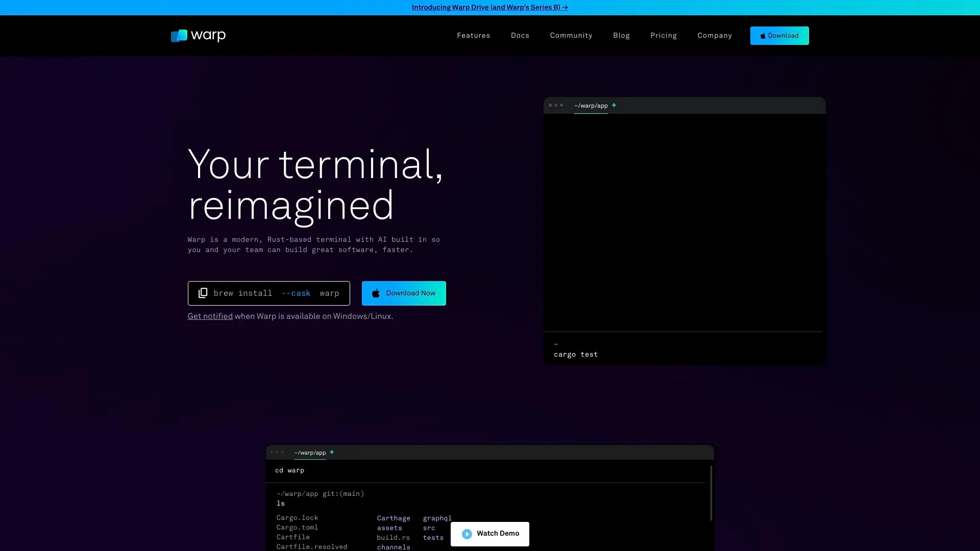Open the Company menu

click(715, 35)
